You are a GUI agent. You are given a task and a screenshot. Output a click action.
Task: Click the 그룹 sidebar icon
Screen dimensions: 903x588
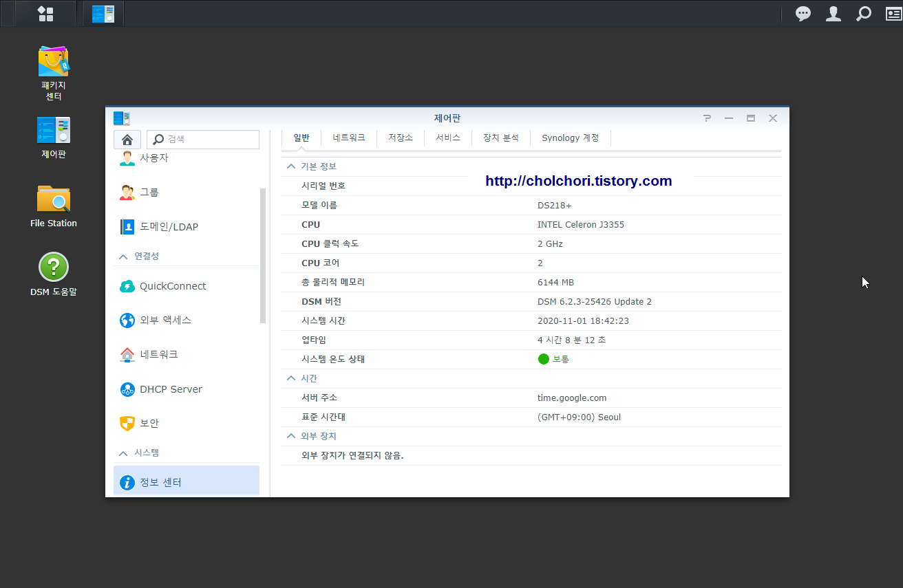127,193
